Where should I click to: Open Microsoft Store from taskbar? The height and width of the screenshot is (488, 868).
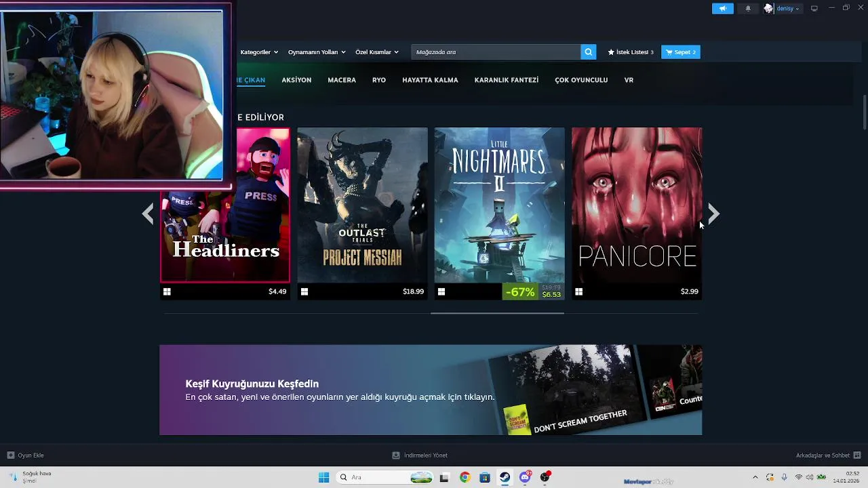point(485,477)
